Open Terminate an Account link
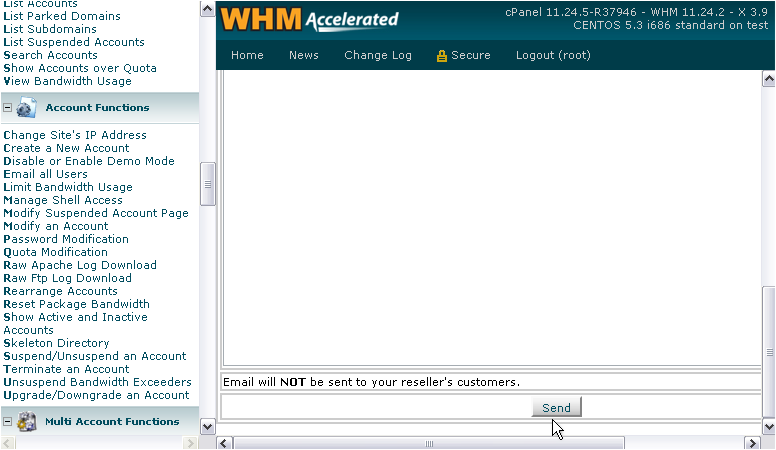Image resolution: width=776 pixels, height=450 pixels. pos(66,369)
